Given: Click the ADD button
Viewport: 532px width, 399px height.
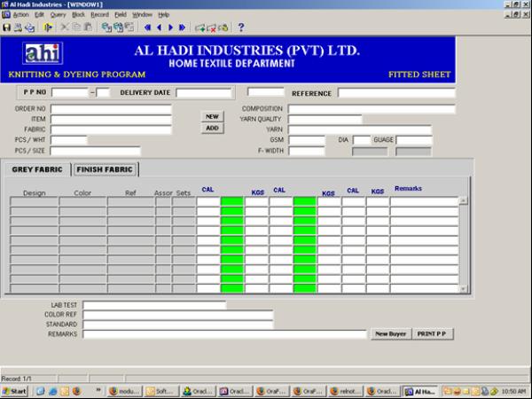Looking at the screenshot, I should point(213,128).
